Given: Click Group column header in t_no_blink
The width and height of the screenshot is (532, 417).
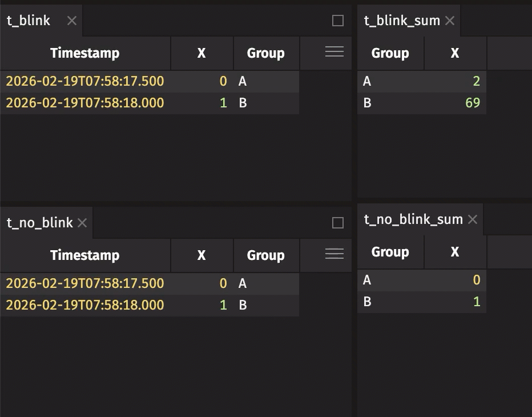Looking at the screenshot, I should point(265,255).
